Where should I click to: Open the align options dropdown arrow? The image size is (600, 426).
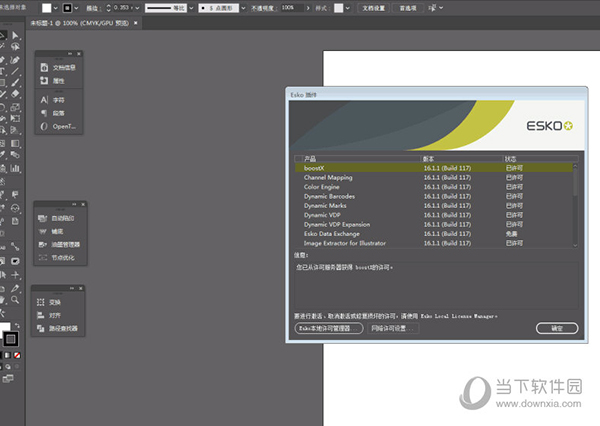[441, 8]
